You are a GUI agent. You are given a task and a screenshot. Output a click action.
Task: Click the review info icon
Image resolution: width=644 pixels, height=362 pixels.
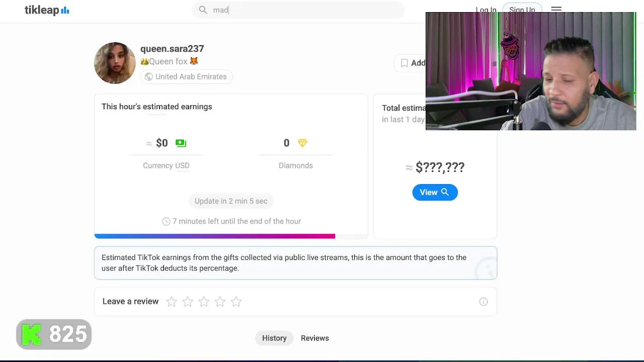[x=484, y=302]
